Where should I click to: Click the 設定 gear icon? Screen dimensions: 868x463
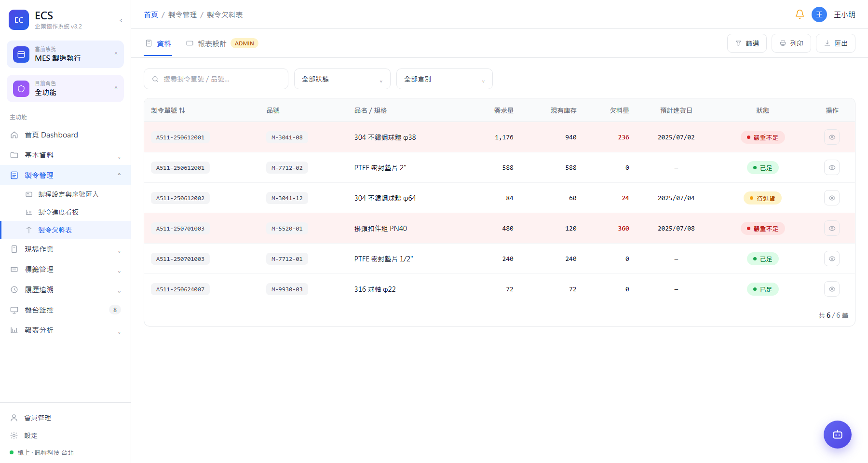tap(14, 436)
